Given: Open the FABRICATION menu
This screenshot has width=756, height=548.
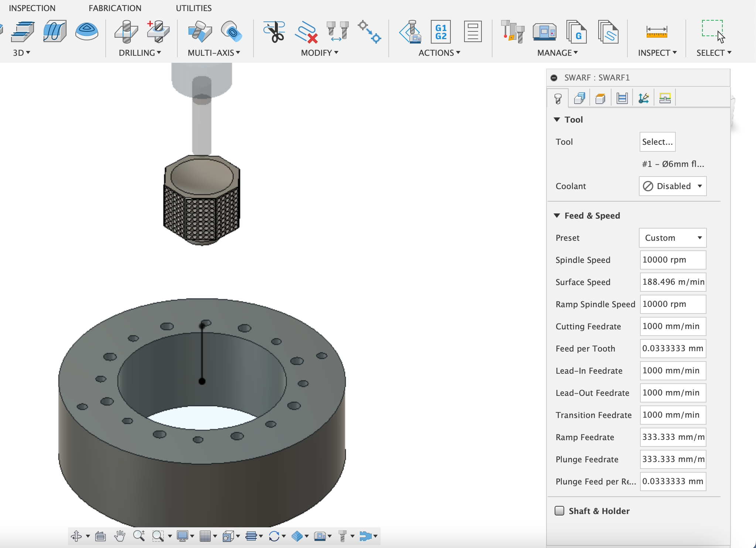Looking at the screenshot, I should 115,8.
